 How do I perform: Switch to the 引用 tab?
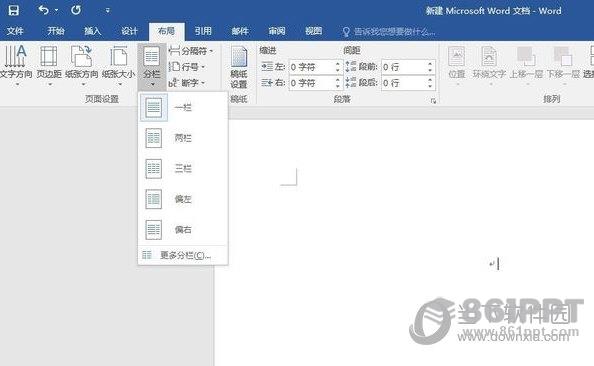pos(203,31)
